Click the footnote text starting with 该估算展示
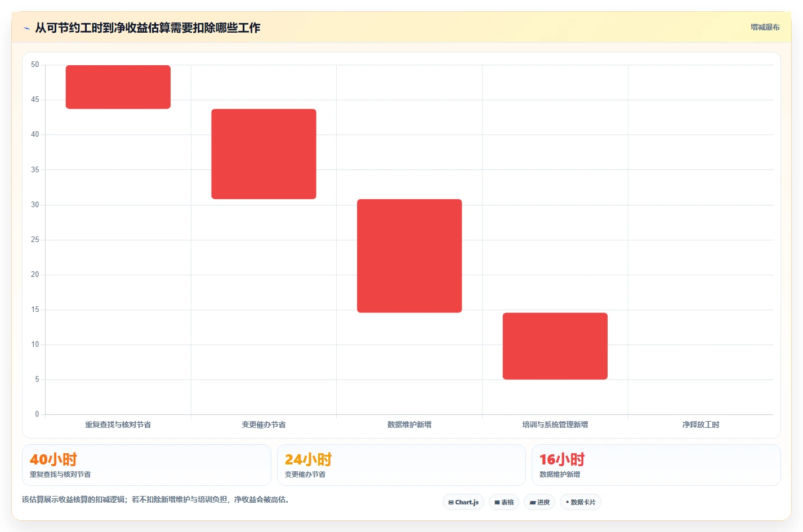Screen dimensions: 803x532 [x=155, y=499]
